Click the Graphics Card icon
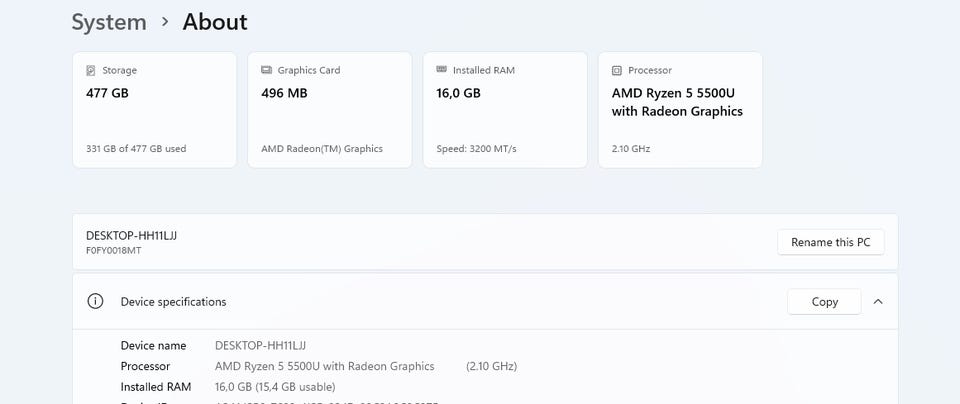Screen dimensions: 960x404 266,71
